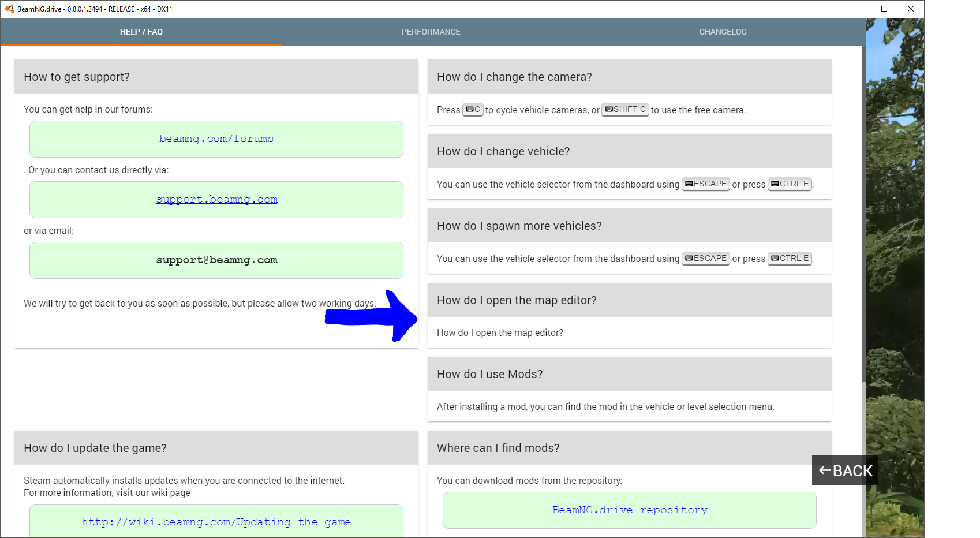Click 'For more information, visit our wiki page'
The height and width of the screenshot is (538, 980).
coord(107,493)
